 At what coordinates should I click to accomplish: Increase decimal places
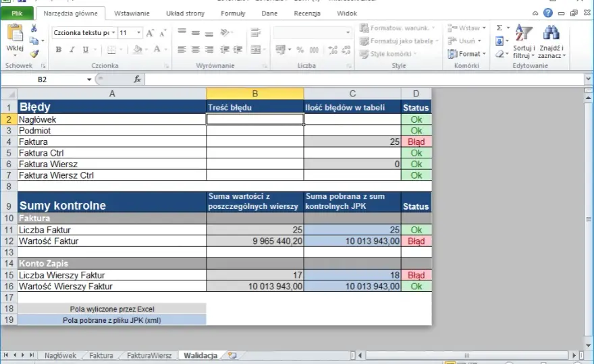pos(333,50)
